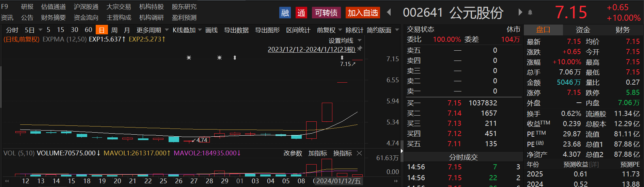644x187 pixels.
Task: Click the 2024/01/12/五 date label on axis
Action: (338, 181)
